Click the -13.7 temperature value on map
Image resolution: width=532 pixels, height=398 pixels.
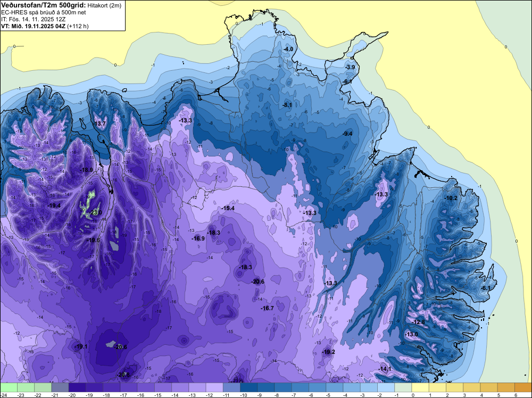(x=100, y=123)
